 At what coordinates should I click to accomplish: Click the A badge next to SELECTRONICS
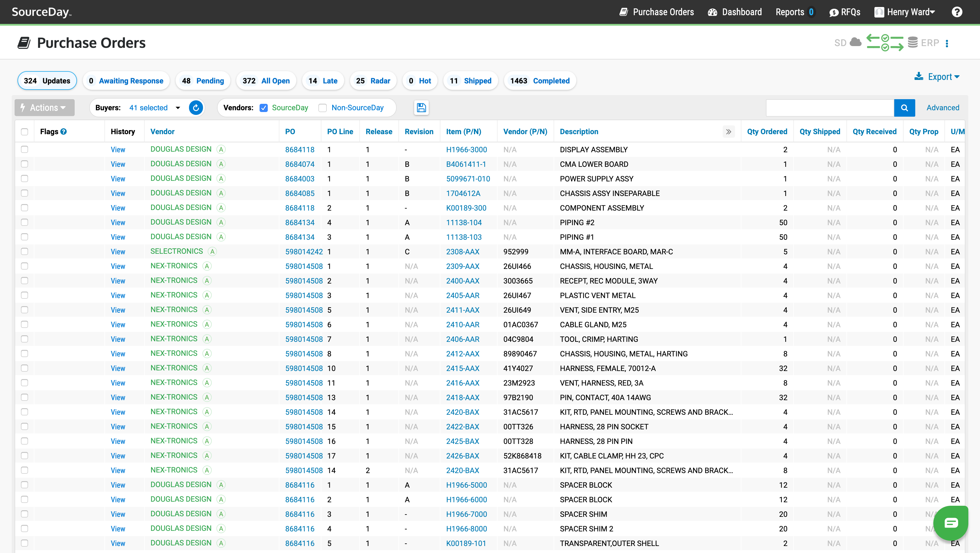213,251
